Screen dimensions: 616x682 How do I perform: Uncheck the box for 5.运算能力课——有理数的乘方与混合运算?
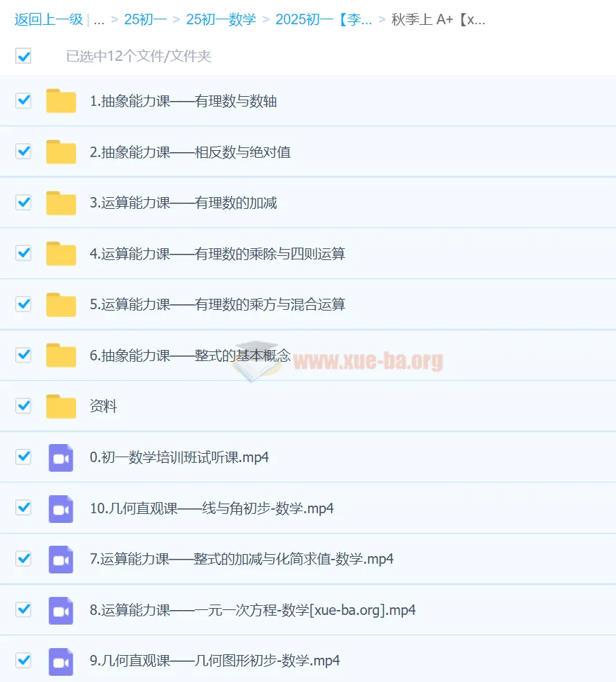point(23,304)
